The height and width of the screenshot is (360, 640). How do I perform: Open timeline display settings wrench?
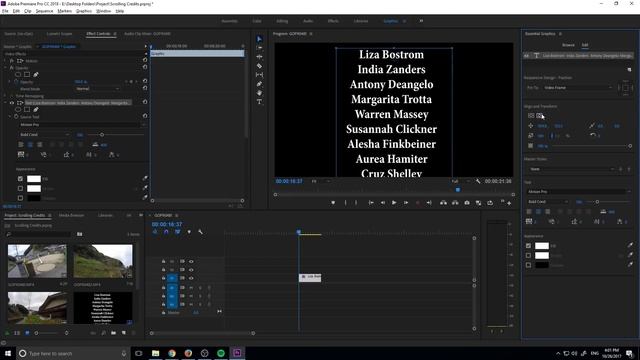pos(200,232)
